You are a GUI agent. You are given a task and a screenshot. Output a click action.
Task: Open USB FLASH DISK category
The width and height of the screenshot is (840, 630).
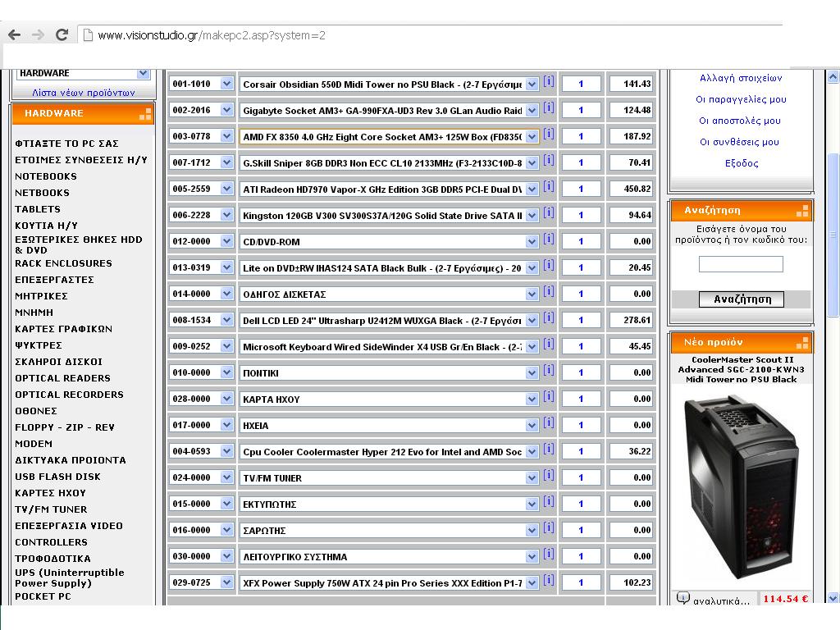coord(58,477)
